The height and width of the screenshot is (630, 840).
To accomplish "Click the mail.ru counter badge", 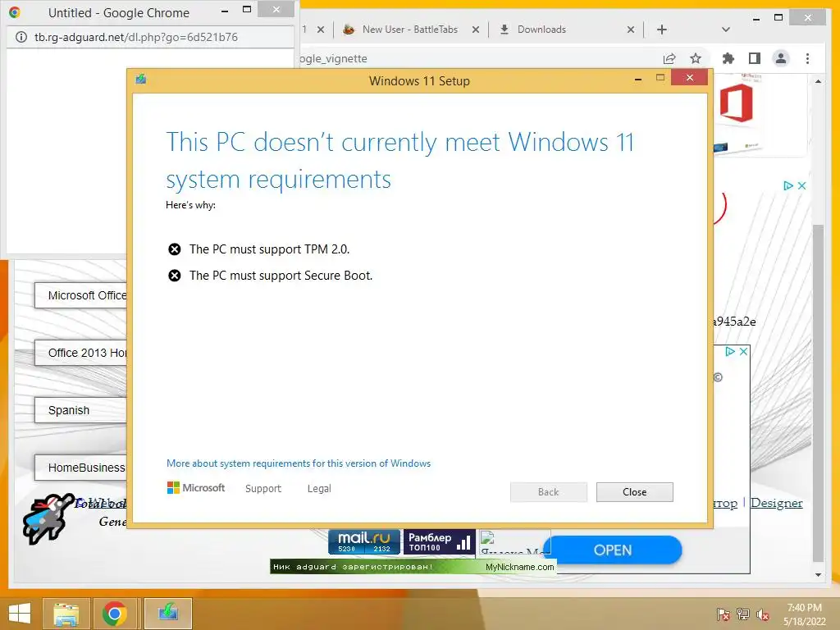I will point(364,541).
